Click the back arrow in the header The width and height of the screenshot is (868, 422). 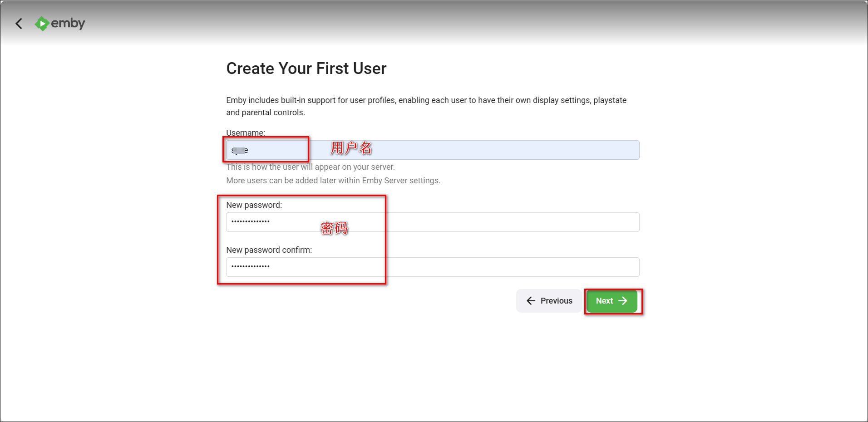click(x=19, y=24)
